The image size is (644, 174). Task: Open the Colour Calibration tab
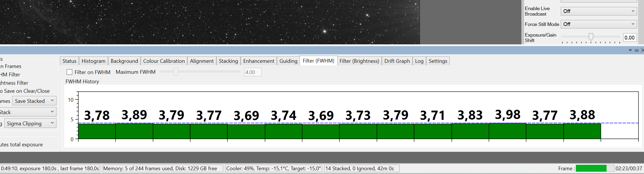pos(164,61)
